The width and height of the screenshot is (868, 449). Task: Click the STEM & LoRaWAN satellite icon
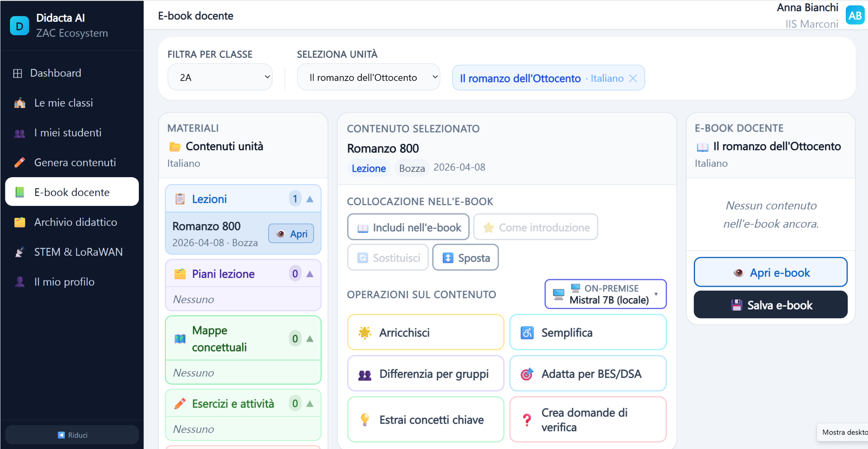click(x=20, y=252)
